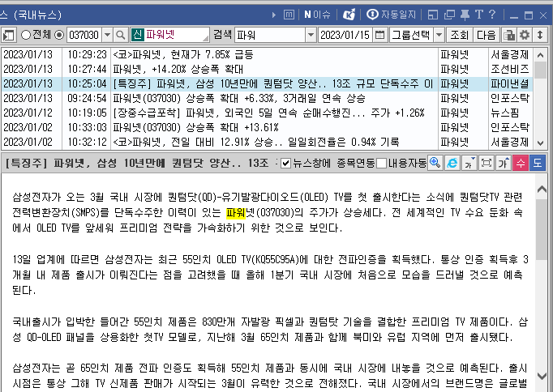Click 조선비즈 source in the 10:27:44 row

pyautogui.click(x=510, y=69)
